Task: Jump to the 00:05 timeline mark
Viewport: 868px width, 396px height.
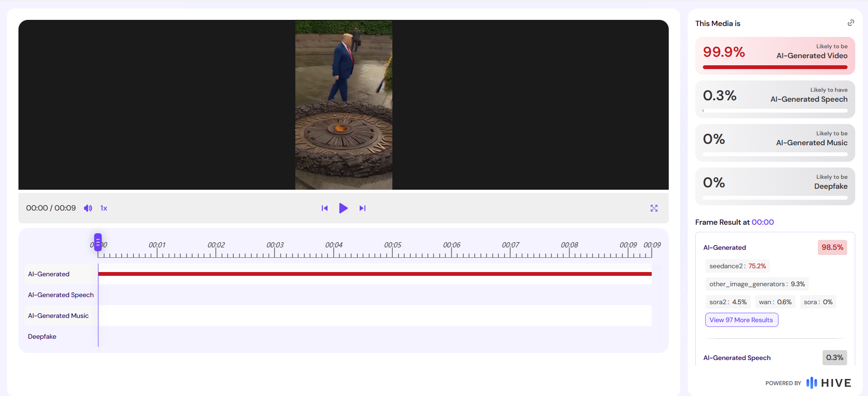Action: click(x=393, y=245)
